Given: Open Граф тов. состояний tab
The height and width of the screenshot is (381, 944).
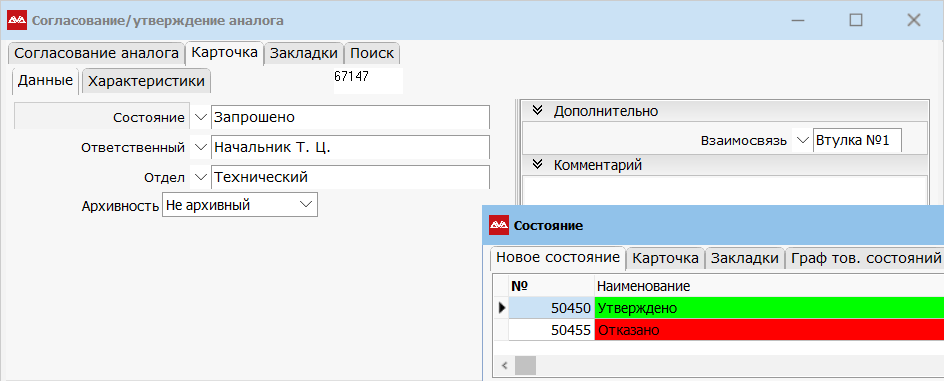Looking at the screenshot, I should coord(866,259).
